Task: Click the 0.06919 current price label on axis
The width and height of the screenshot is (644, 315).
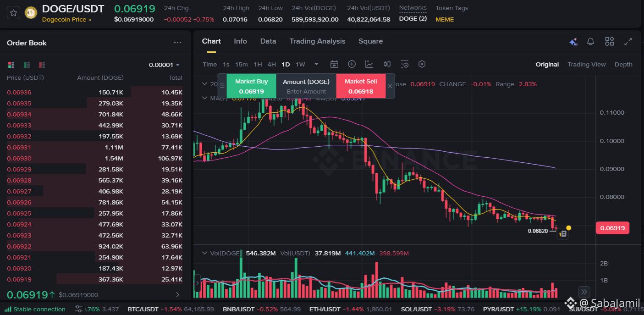Action: click(612, 228)
